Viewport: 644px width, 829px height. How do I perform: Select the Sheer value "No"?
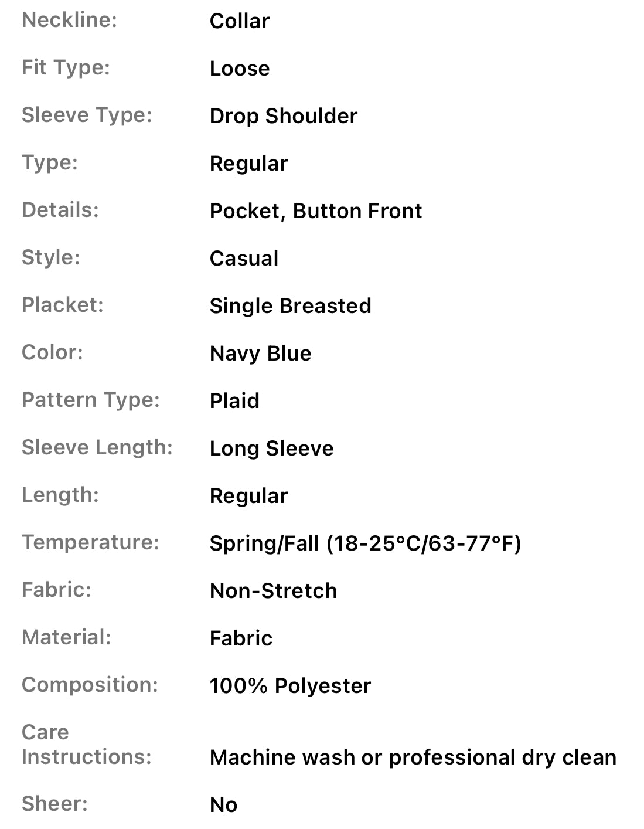(223, 805)
